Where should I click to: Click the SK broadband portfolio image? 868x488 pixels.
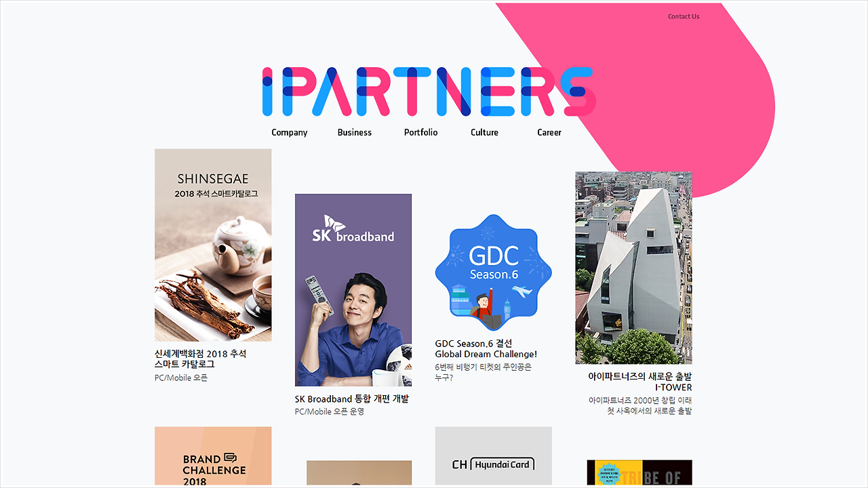point(353,290)
